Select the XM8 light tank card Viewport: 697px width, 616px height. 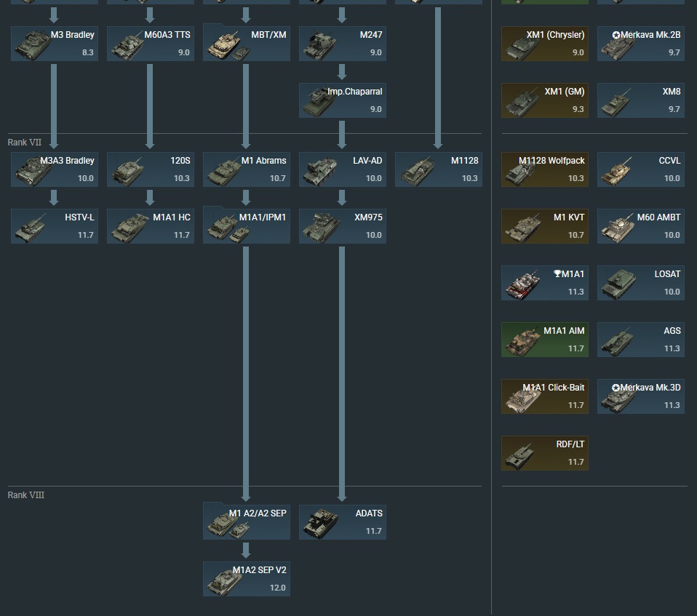coord(640,100)
